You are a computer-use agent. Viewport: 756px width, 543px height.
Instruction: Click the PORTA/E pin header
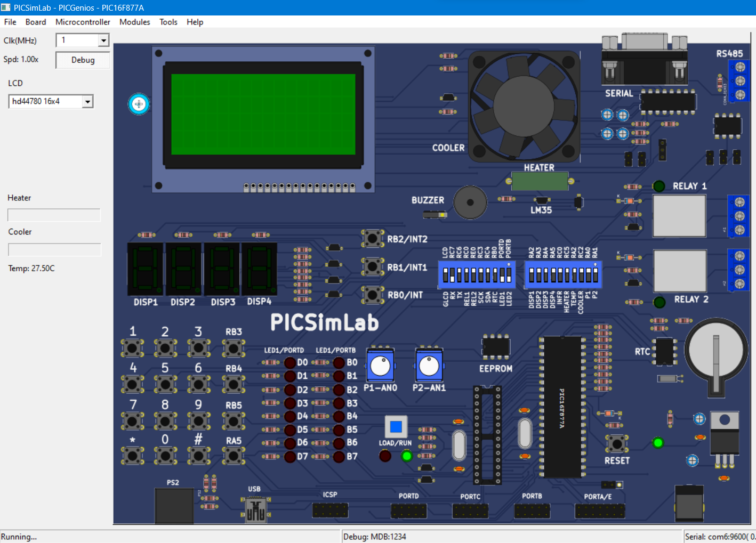click(x=600, y=511)
